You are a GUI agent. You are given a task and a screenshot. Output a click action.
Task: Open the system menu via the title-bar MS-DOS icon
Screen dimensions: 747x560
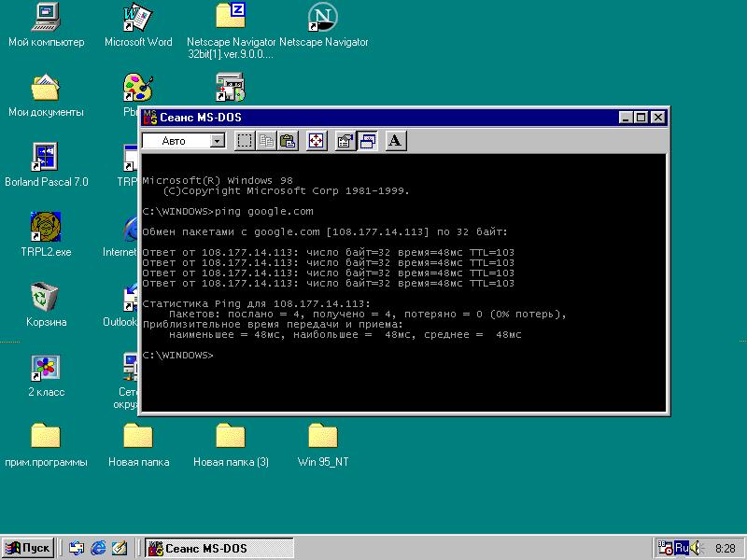pyautogui.click(x=149, y=117)
